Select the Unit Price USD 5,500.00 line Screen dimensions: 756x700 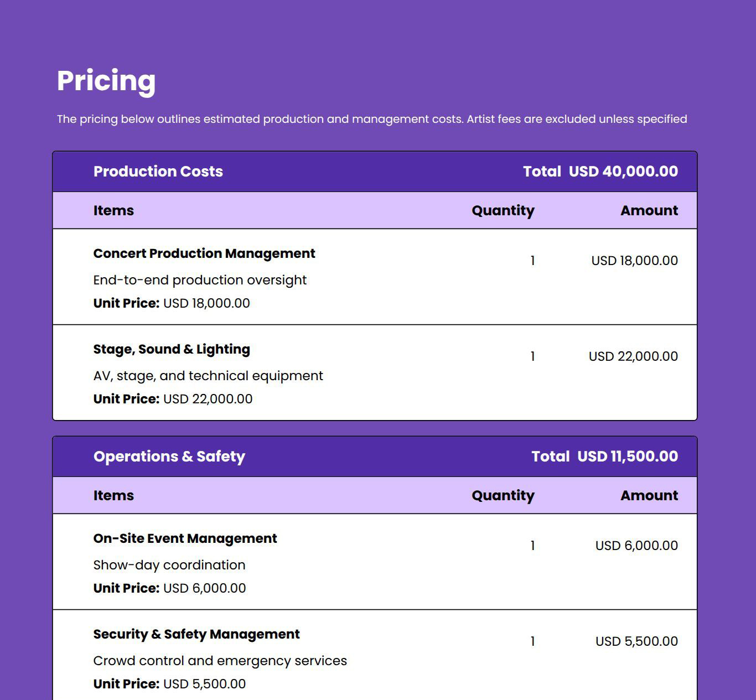(169, 684)
